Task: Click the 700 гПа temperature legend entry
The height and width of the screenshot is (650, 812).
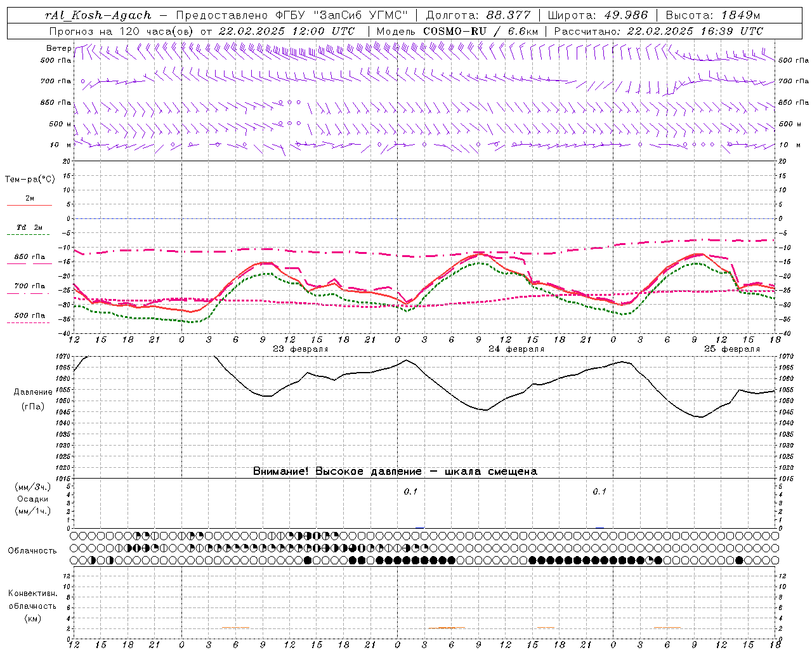Action: tap(30, 286)
